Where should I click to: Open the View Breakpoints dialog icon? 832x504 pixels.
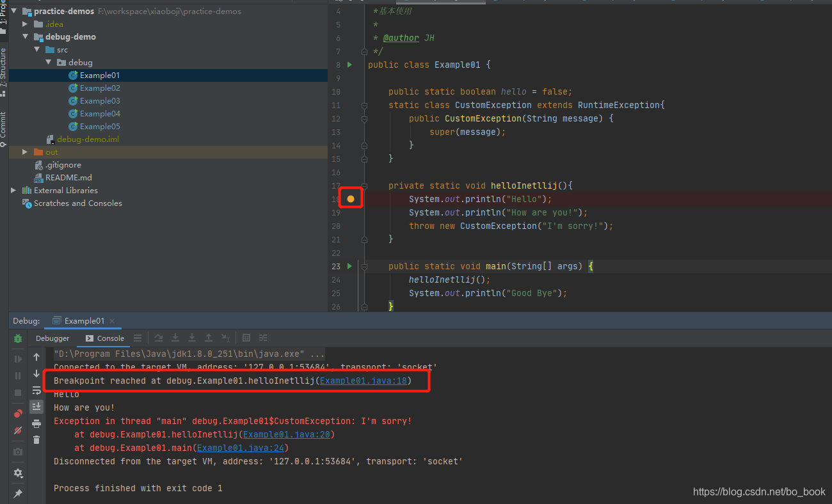pos(18,414)
